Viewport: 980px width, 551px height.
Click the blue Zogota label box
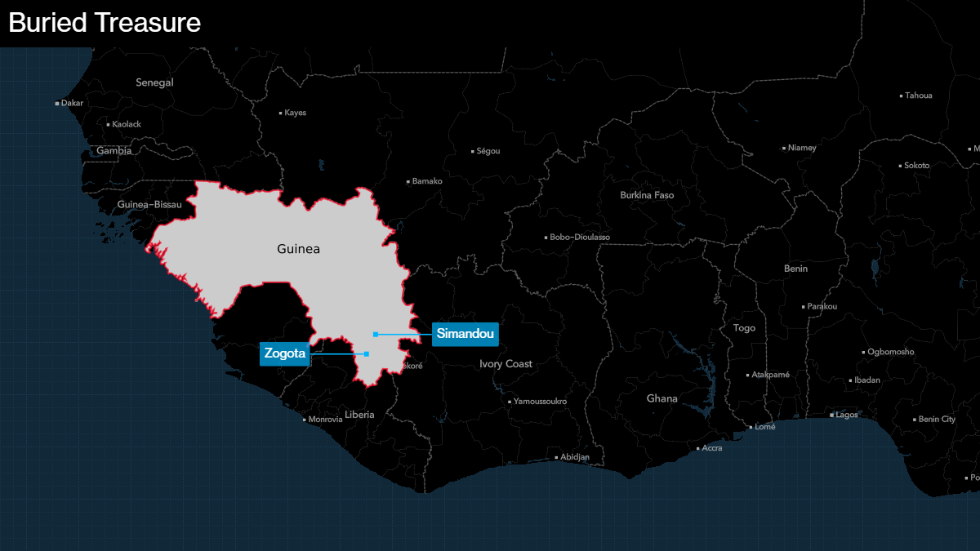click(x=284, y=354)
